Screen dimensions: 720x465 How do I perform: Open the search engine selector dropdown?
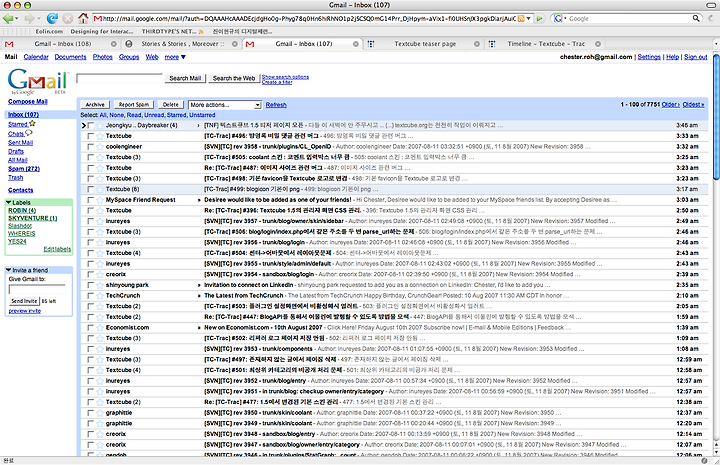(565, 18)
